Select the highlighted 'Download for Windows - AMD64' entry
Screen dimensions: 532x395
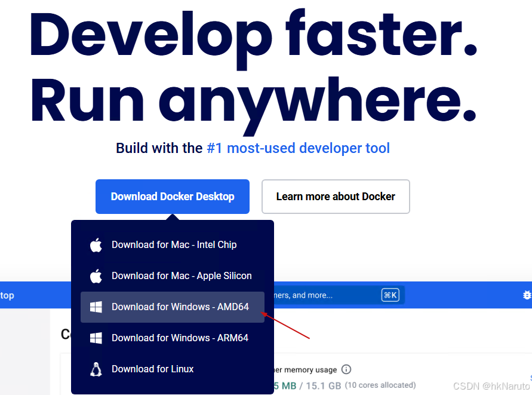[x=180, y=307]
